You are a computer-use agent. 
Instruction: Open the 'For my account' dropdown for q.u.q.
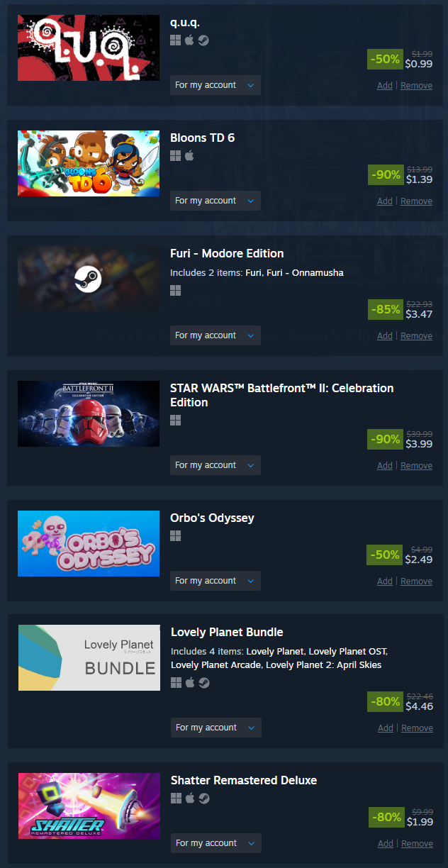click(x=215, y=85)
